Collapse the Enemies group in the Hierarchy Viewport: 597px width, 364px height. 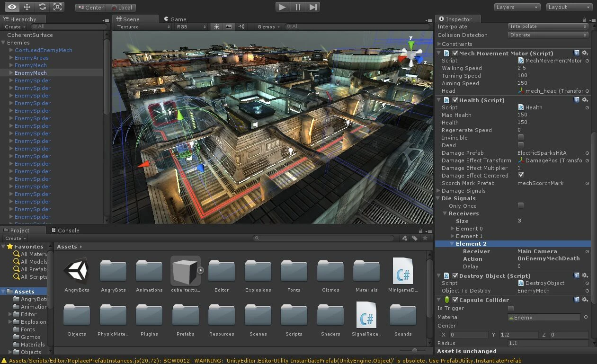coord(4,42)
